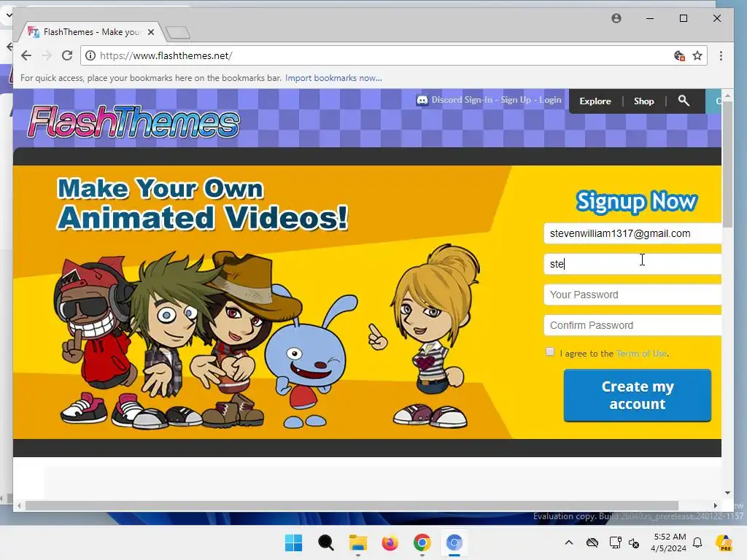Open File Explorer from taskbar
Image resolution: width=747 pixels, height=560 pixels.
(x=357, y=542)
